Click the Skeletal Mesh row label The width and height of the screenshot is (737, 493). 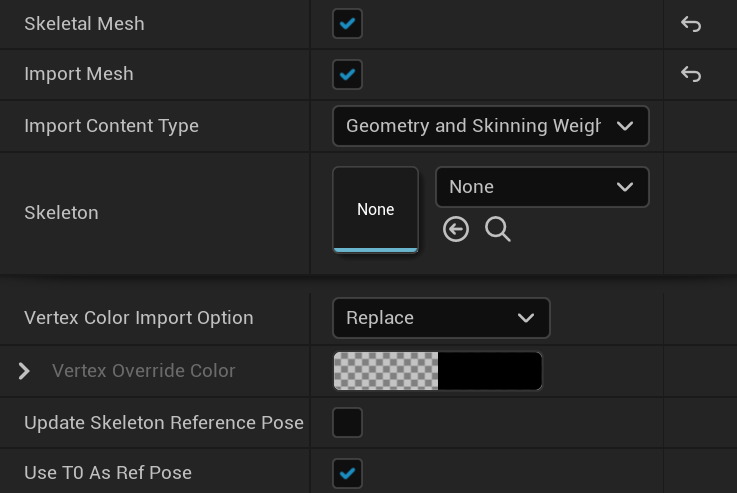click(84, 24)
